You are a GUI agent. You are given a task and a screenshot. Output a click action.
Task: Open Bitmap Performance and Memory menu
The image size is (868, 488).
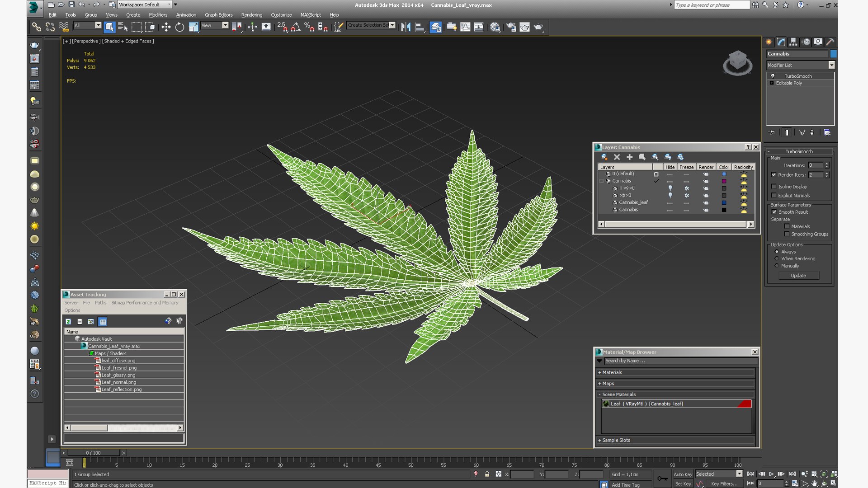[x=145, y=303]
